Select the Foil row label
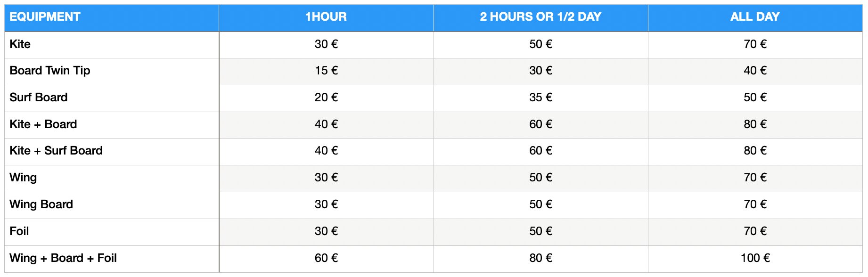Viewport: 868px width, 277px height. pyautogui.click(x=19, y=231)
